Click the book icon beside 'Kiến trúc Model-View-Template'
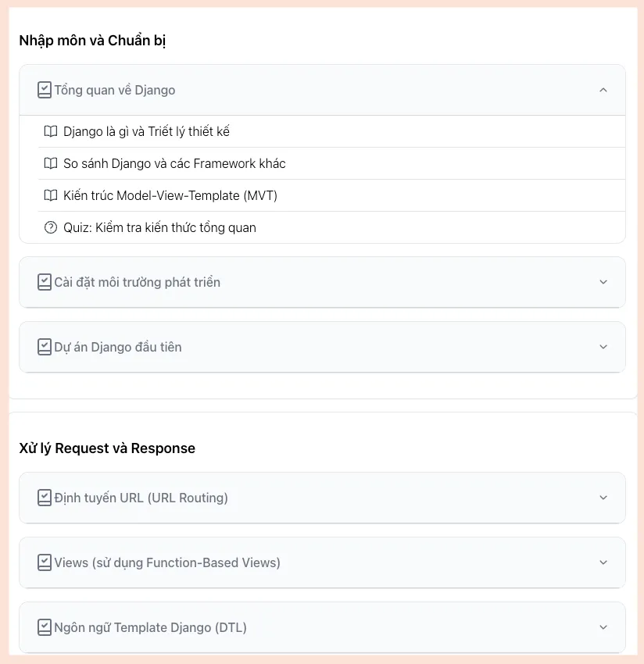The height and width of the screenshot is (664, 644). [51, 195]
